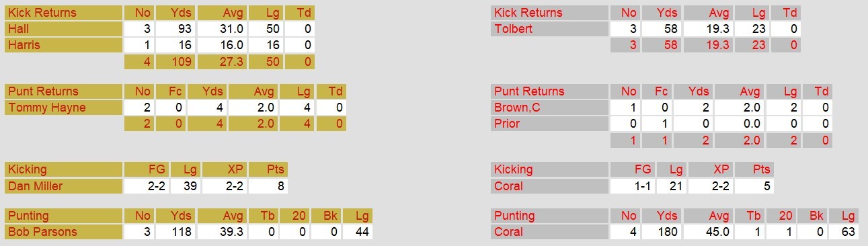Click the Hall kick returner name
Viewport: 868px width, 246px height.
tap(18, 30)
